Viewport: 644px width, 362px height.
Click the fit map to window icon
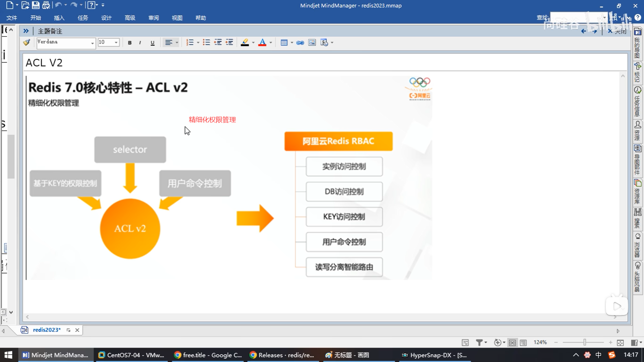tap(620, 343)
